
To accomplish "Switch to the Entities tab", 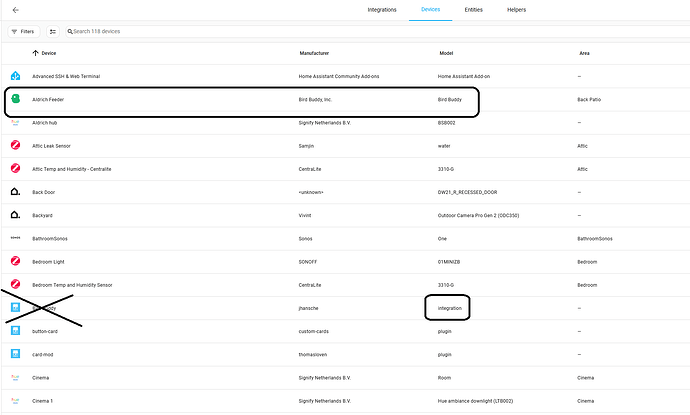I will pyautogui.click(x=473, y=10).
